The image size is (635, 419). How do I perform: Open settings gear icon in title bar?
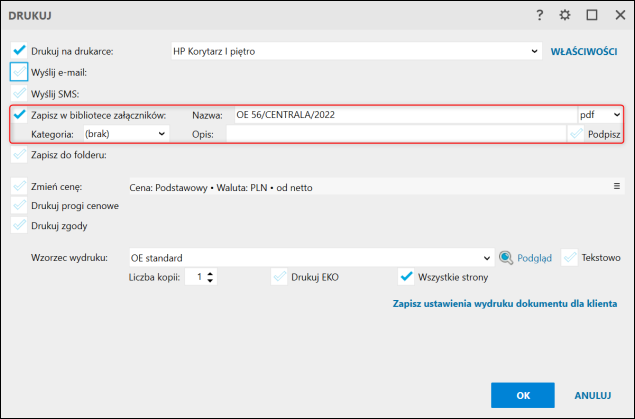(565, 15)
